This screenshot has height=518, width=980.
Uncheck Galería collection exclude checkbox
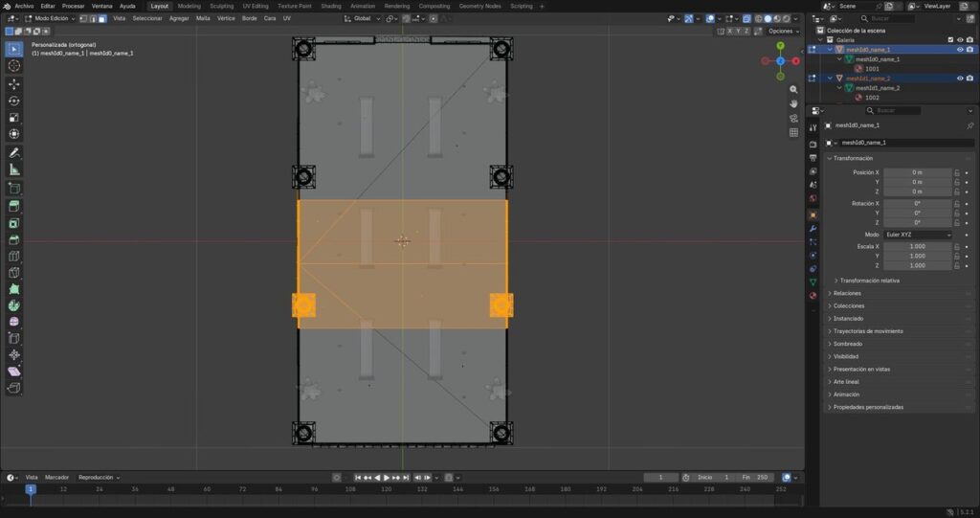coord(950,40)
